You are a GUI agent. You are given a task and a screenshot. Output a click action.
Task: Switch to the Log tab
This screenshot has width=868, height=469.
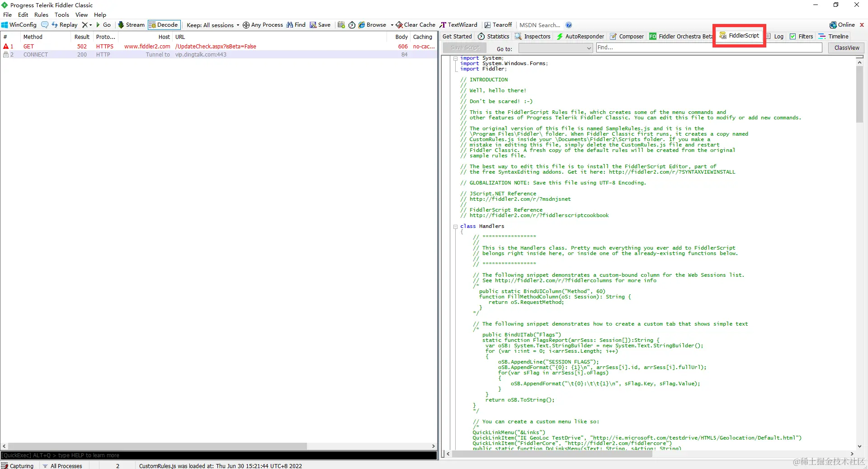(775, 37)
